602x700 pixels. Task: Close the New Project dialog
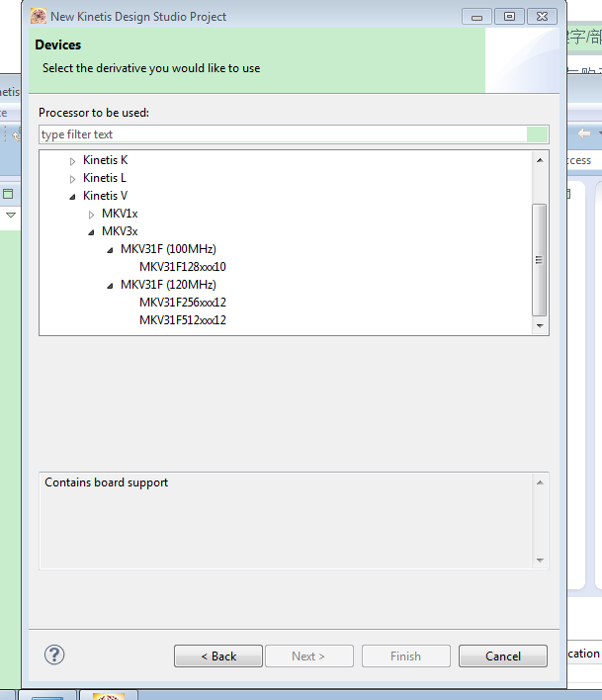[x=543, y=17]
